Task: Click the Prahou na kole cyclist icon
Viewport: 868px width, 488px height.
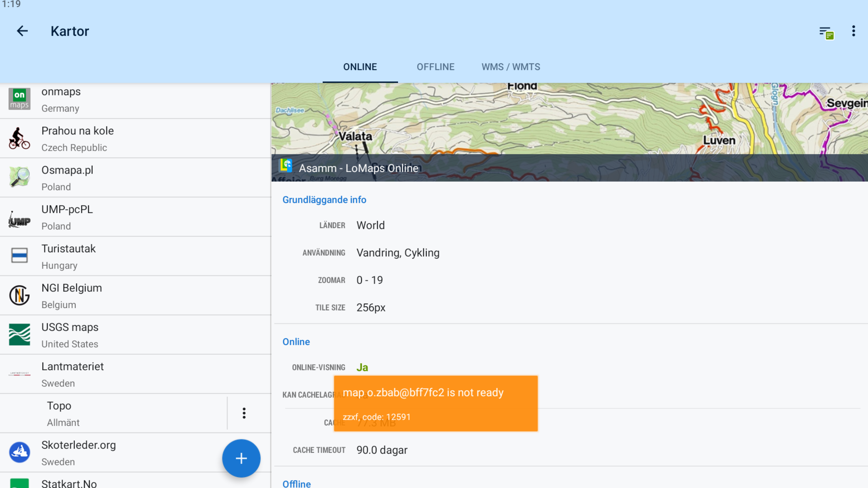Action: tap(19, 138)
